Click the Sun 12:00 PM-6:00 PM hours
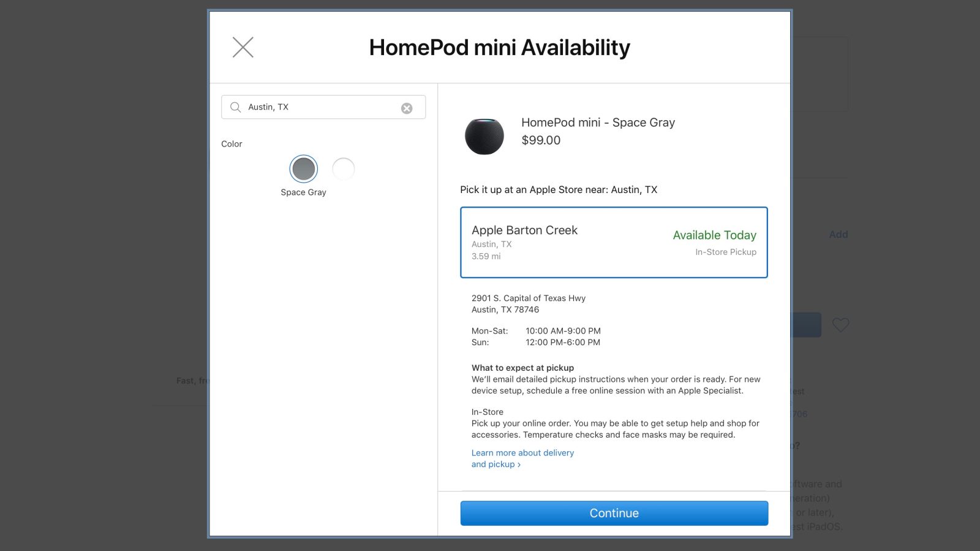Image resolution: width=980 pixels, height=551 pixels. pyautogui.click(x=536, y=343)
